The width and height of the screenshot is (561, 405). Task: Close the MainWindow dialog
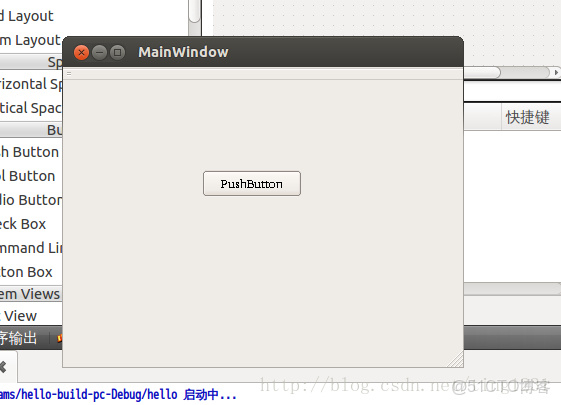(x=81, y=53)
